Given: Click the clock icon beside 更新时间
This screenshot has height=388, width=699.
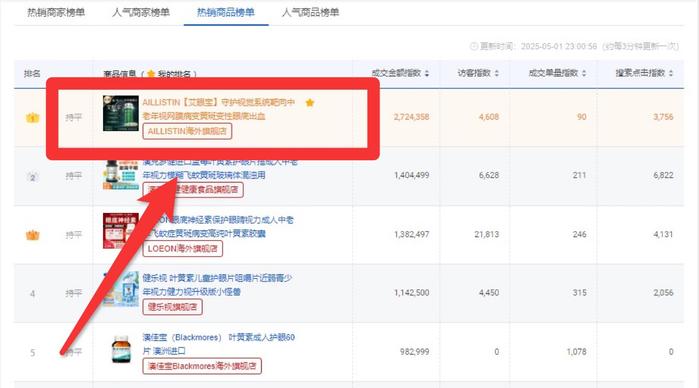Looking at the screenshot, I should pyautogui.click(x=474, y=46).
